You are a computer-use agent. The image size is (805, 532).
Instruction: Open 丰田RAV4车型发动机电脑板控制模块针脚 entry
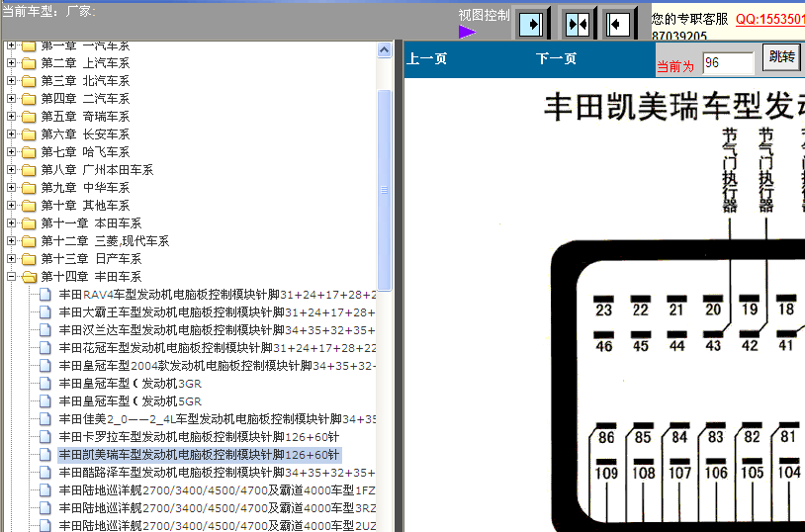pyautogui.click(x=218, y=295)
